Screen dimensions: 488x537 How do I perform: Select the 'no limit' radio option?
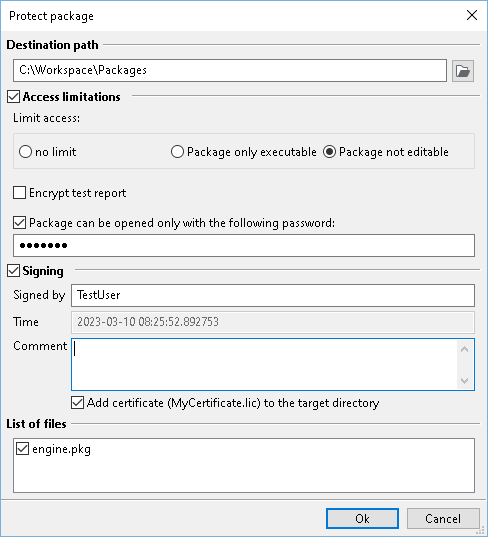point(25,152)
